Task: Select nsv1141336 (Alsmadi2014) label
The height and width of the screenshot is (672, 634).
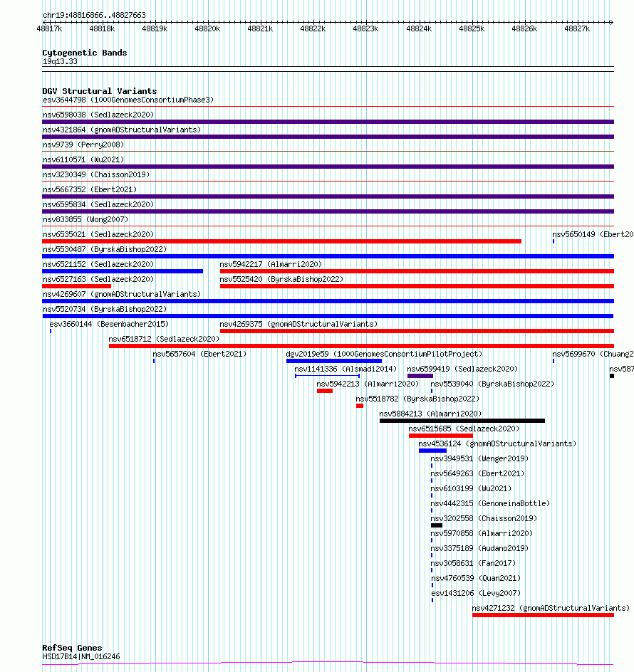Action: coord(345,369)
